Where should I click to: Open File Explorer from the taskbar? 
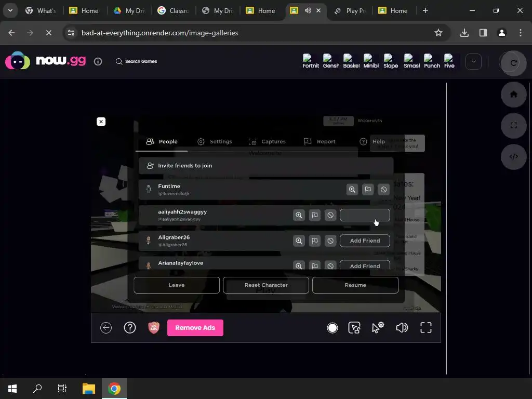click(x=88, y=389)
